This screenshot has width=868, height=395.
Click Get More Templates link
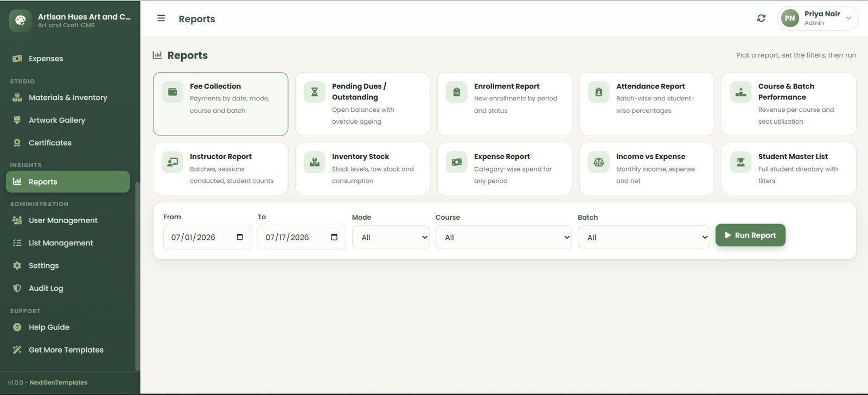(x=68, y=350)
